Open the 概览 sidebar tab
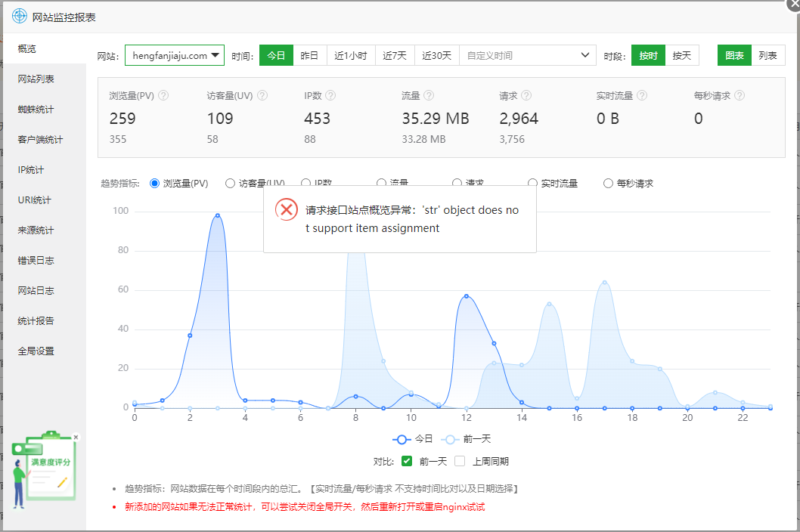800x532 pixels. coord(44,48)
